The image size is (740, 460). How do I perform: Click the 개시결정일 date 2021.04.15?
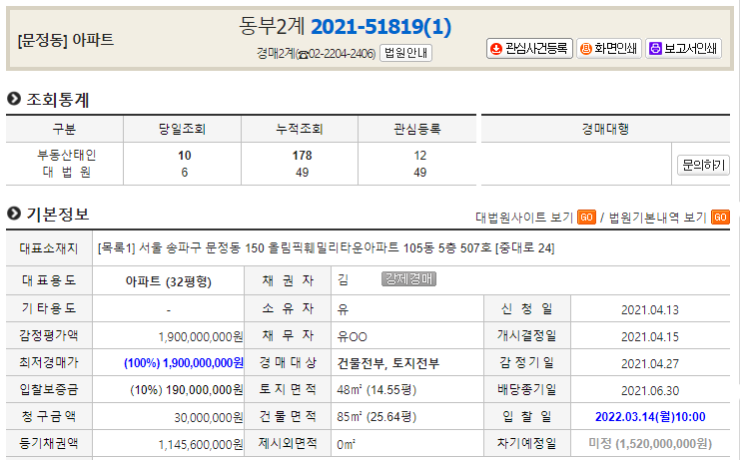click(x=650, y=337)
